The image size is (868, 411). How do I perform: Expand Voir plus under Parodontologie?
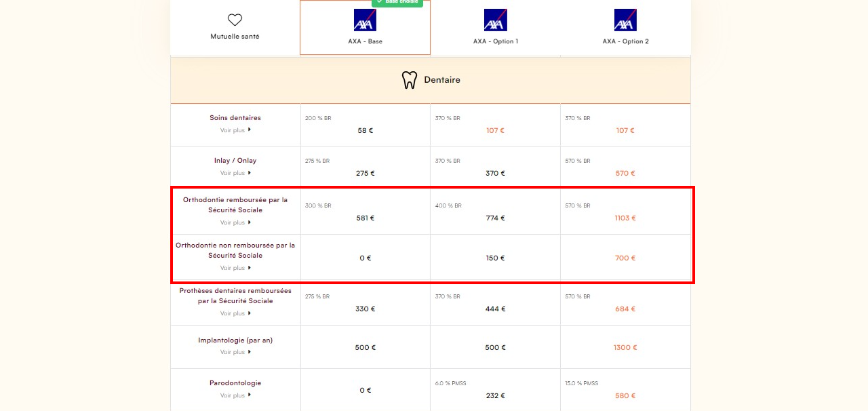(235, 395)
